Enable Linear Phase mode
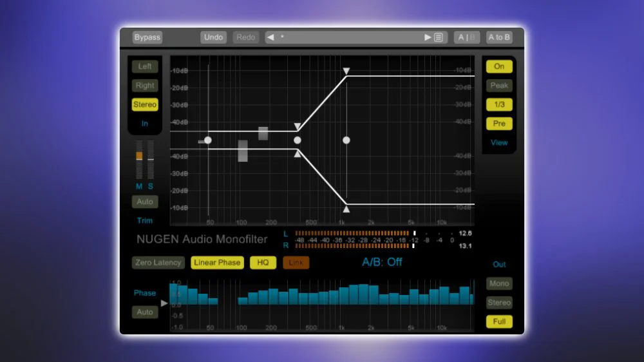Viewport: 644px width, 362px height. point(217,263)
